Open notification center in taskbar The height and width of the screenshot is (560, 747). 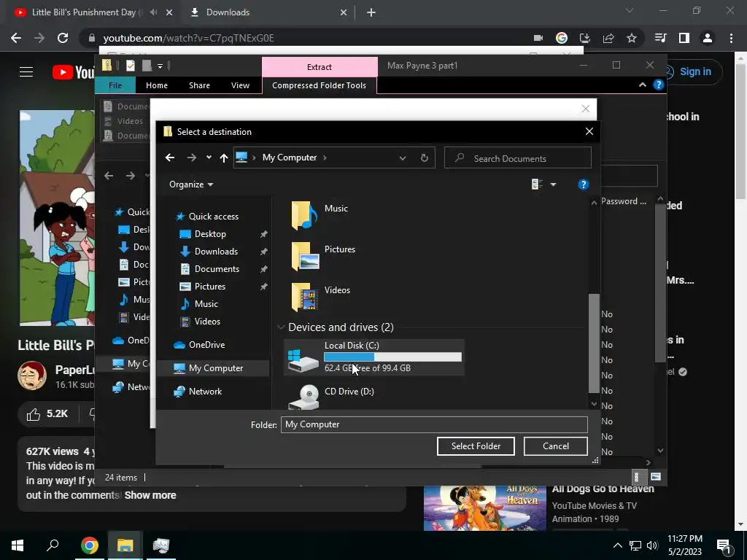pos(724,545)
